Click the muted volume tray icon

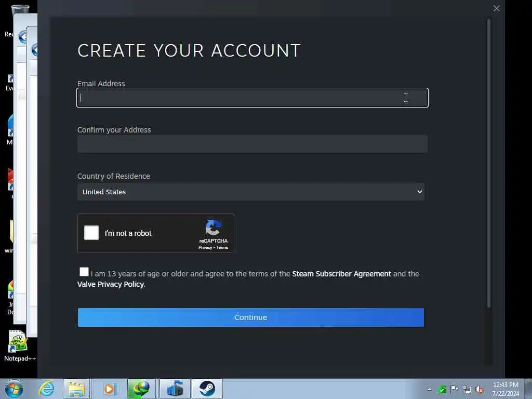tap(480, 390)
